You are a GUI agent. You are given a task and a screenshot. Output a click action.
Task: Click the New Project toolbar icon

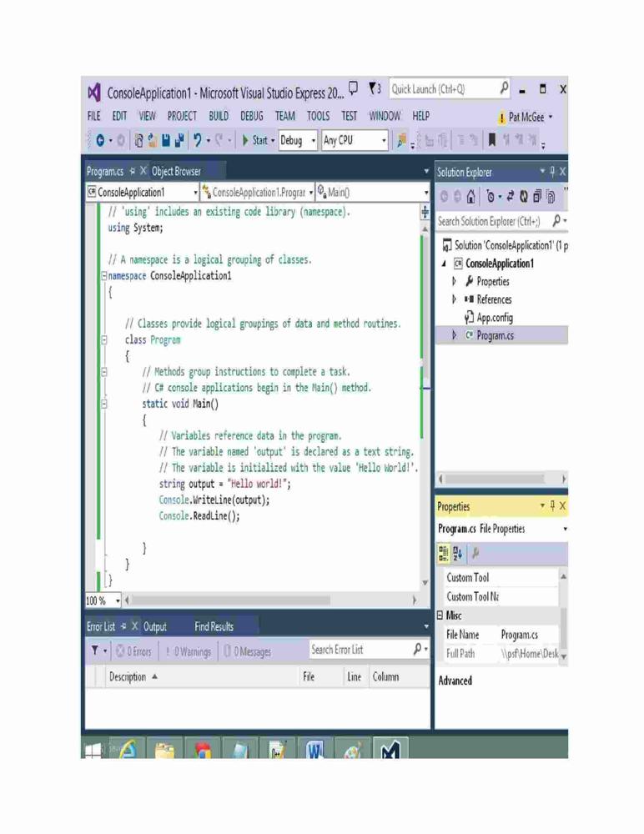[x=138, y=140]
